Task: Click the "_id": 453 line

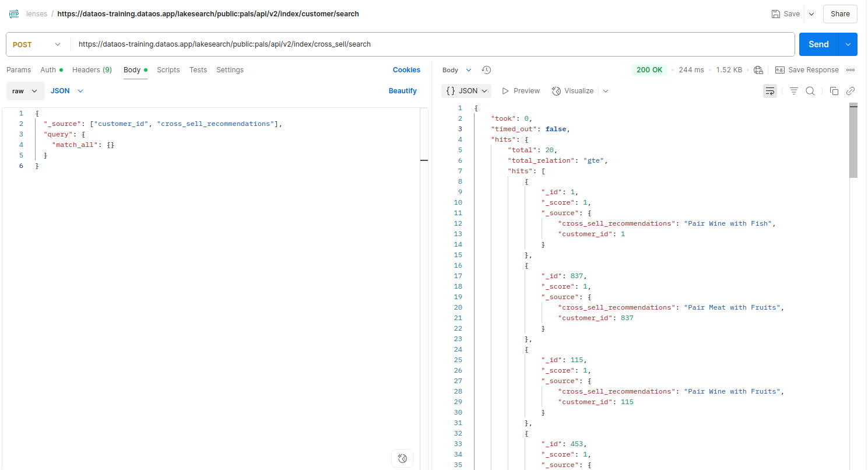Action: [564, 444]
